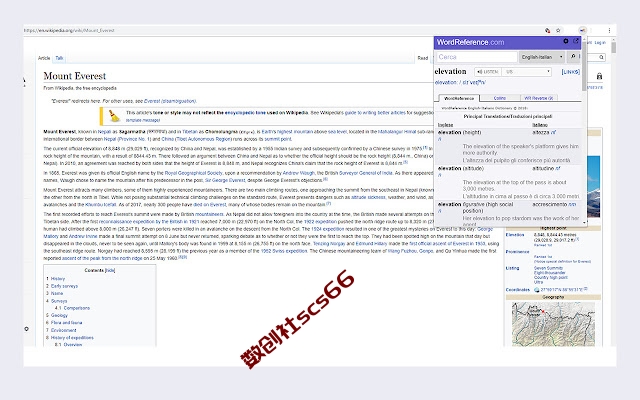Open WordReference popup settings gear
Image resolution: width=640 pixels, height=400 pixels.
566,41
